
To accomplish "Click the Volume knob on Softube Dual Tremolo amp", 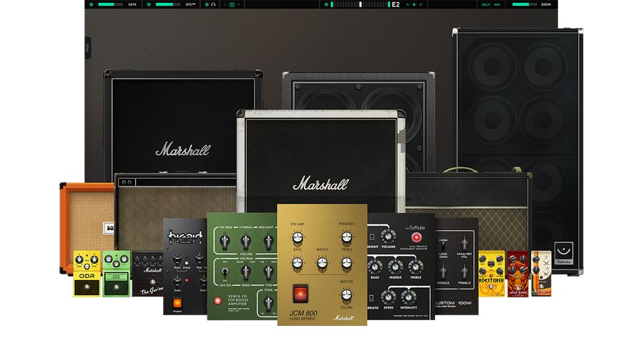I will pyautogui.click(x=388, y=237).
